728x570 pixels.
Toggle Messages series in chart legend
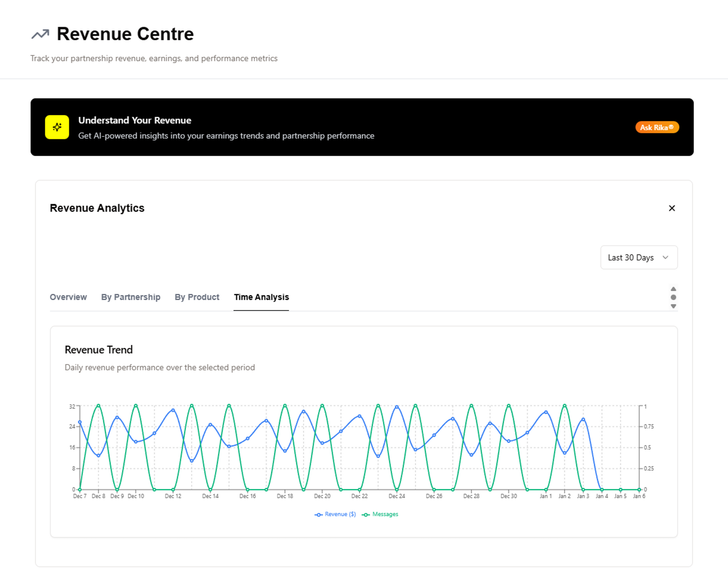tap(380, 514)
